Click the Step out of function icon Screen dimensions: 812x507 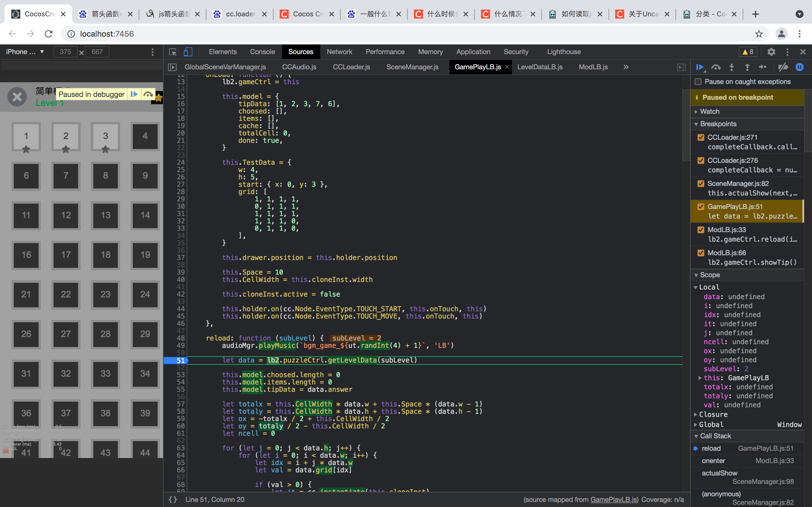point(747,67)
